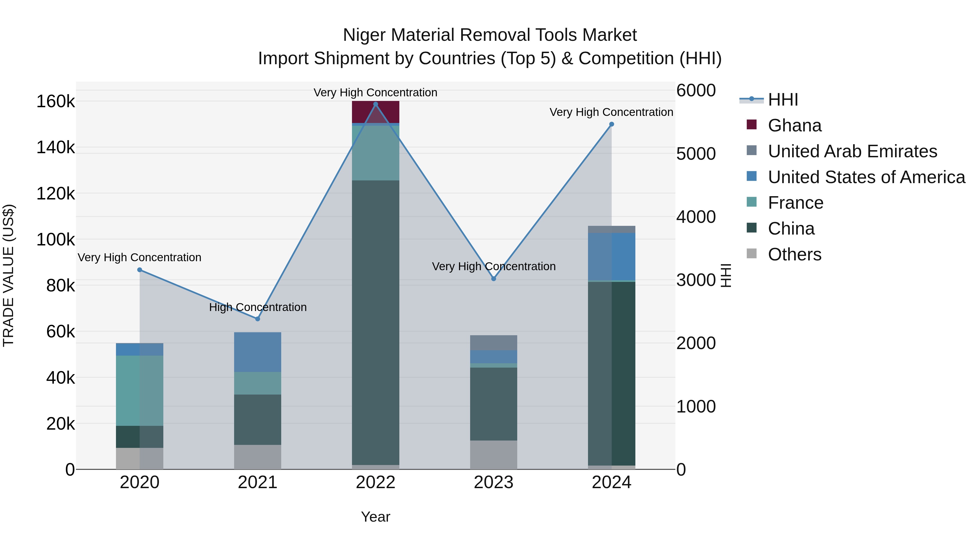This screenshot has height=551, width=980.
Task: Click the 160k tick on the left axis
Action: point(56,101)
